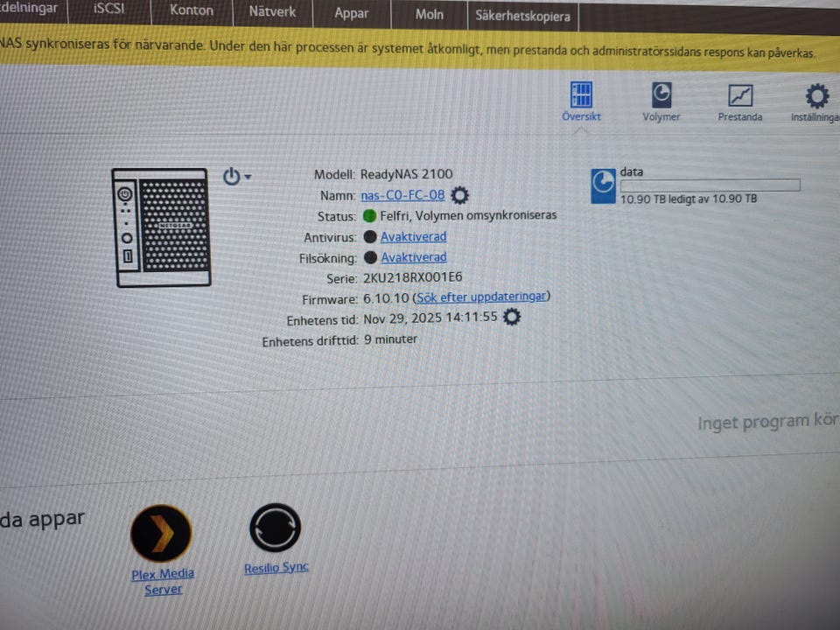The height and width of the screenshot is (630, 840).
Task: Click the Antivirus status dot
Action: pos(369,236)
